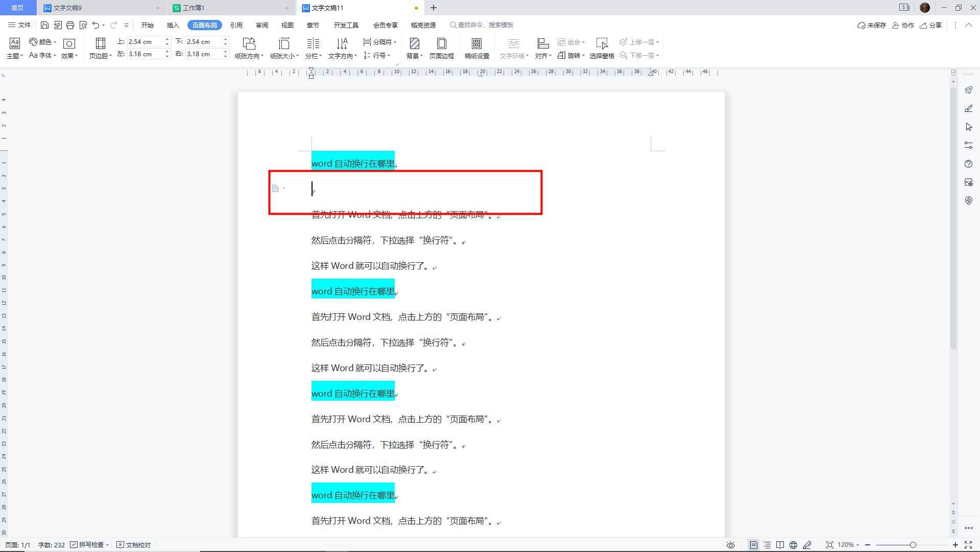Toggle the 阅读版式 read layout view

pos(781,545)
